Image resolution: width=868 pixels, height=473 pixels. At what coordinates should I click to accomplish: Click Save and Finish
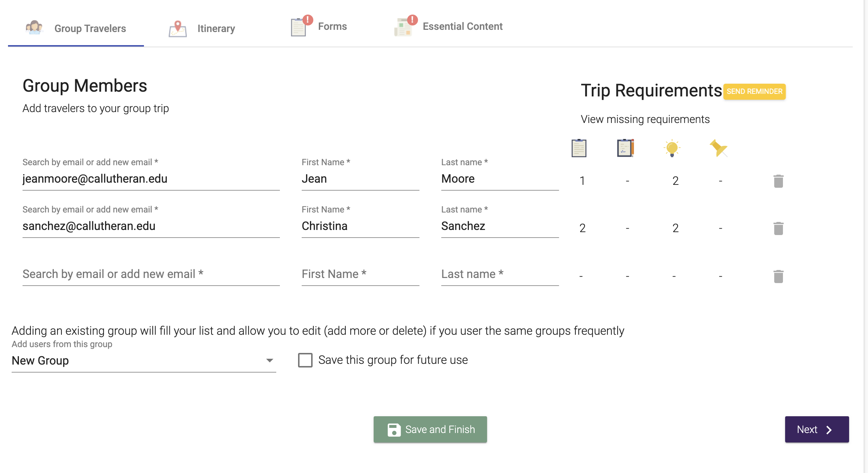pos(430,429)
